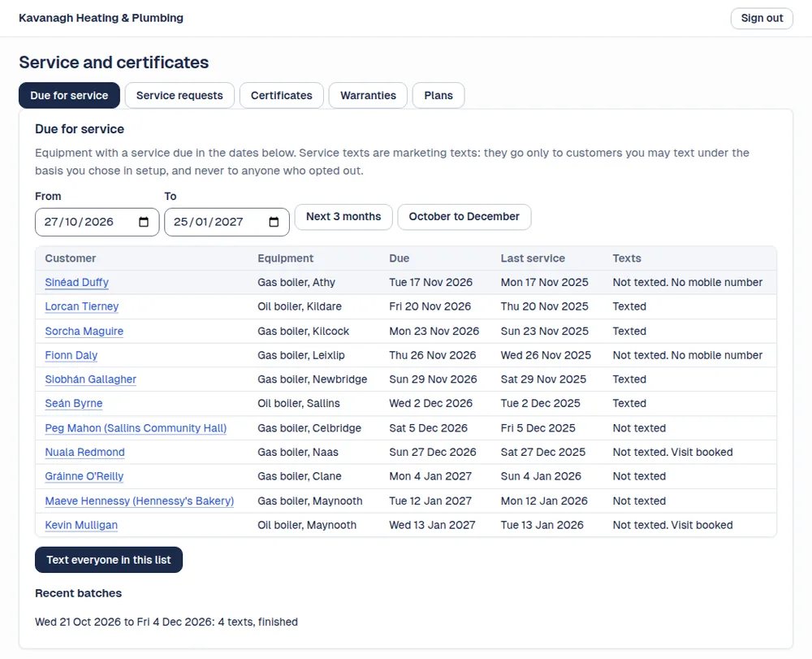The height and width of the screenshot is (659, 812).
Task: Open Seán Byrne's details
Action: pos(74,403)
